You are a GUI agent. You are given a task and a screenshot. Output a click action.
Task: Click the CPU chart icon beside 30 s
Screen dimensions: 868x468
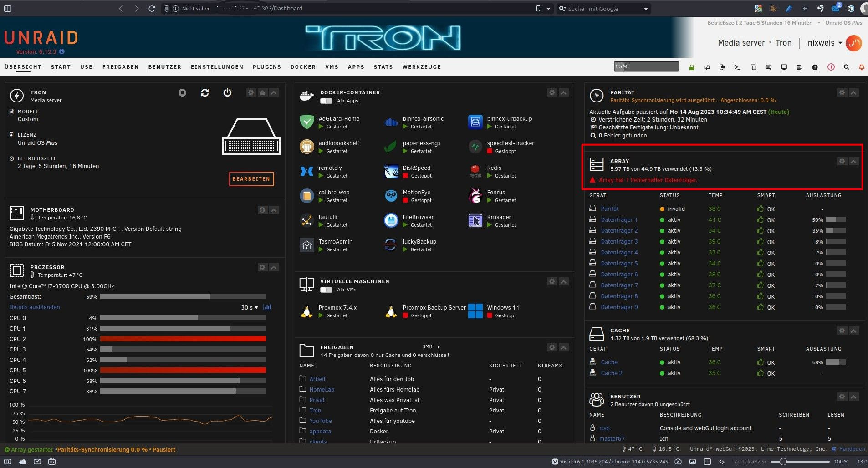267,307
